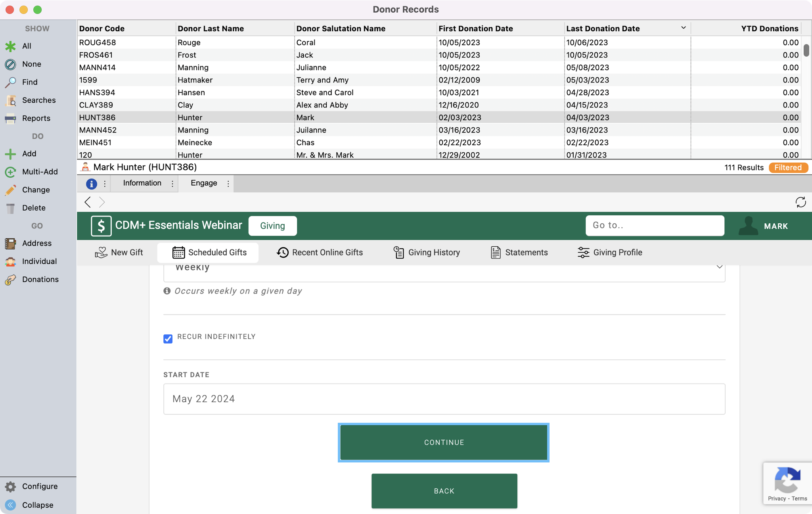Image resolution: width=812 pixels, height=514 pixels.
Task: Go to the Donations icon
Action: click(x=10, y=280)
